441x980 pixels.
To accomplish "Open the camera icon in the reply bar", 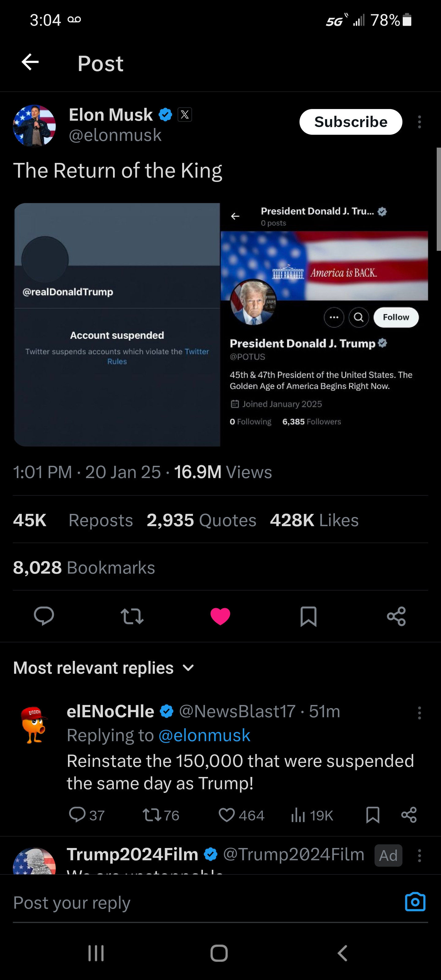I will (x=415, y=902).
